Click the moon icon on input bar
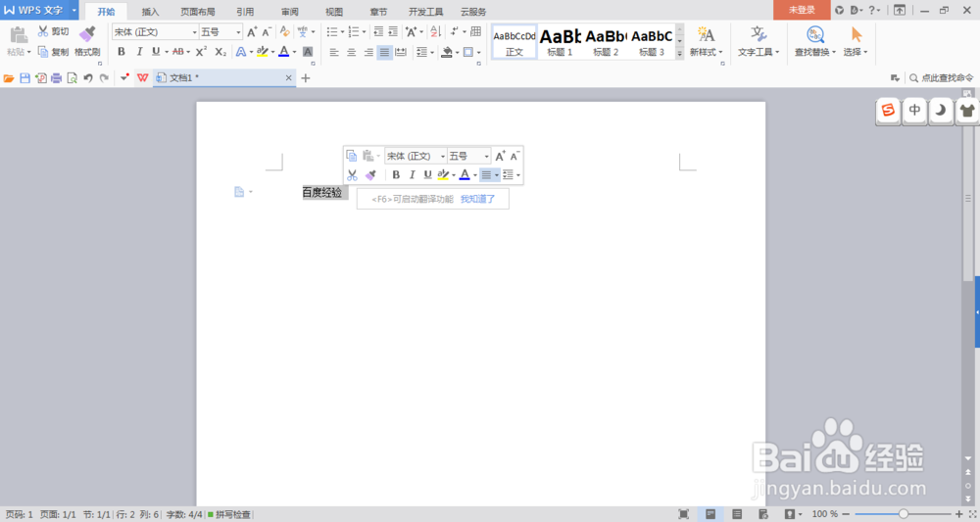Viewport: 980px width, 522px height. [941, 111]
